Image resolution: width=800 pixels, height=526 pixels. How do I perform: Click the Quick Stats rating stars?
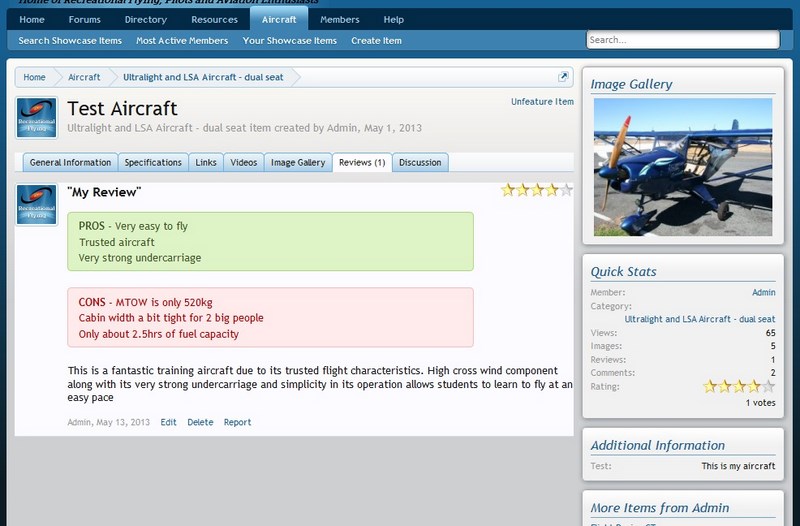tap(739, 386)
